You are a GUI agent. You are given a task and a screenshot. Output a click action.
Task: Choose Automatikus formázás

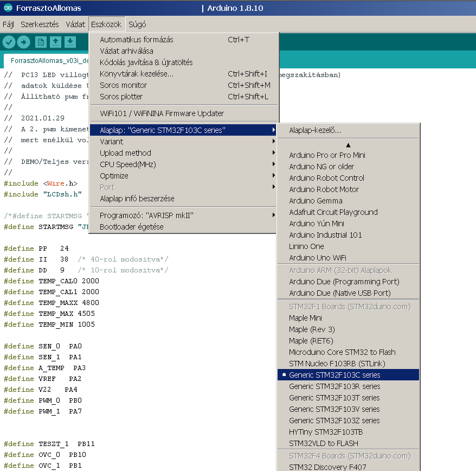tap(183, 40)
